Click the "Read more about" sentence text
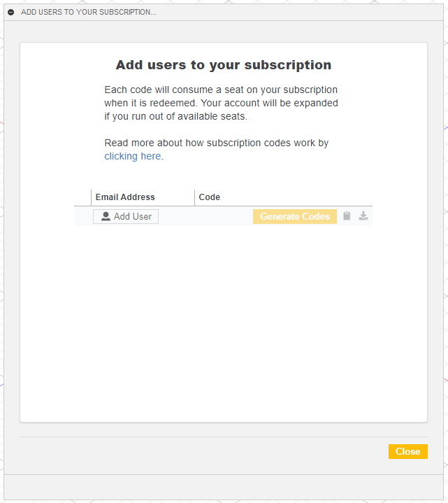This screenshot has width=448, height=503. pyautogui.click(x=216, y=143)
